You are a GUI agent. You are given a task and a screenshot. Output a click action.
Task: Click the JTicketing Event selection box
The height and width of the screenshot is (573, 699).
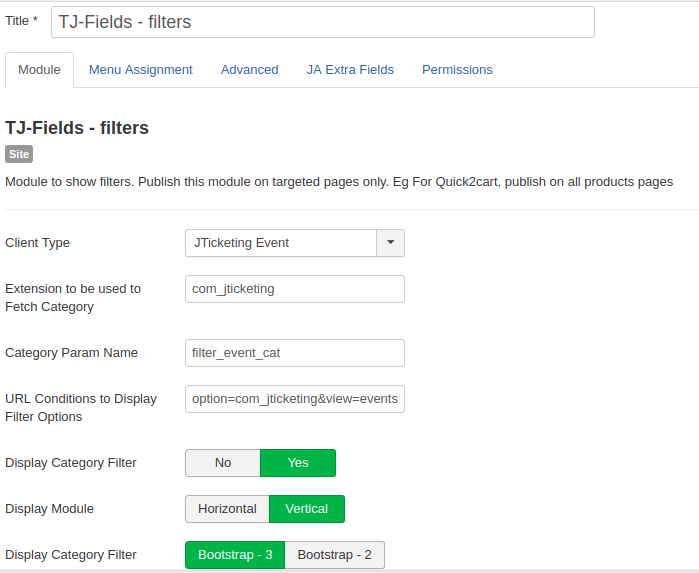[x=281, y=243]
